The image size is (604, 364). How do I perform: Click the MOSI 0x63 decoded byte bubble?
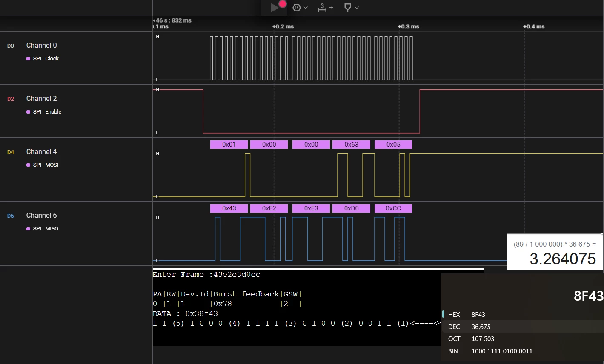(x=351, y=145)
